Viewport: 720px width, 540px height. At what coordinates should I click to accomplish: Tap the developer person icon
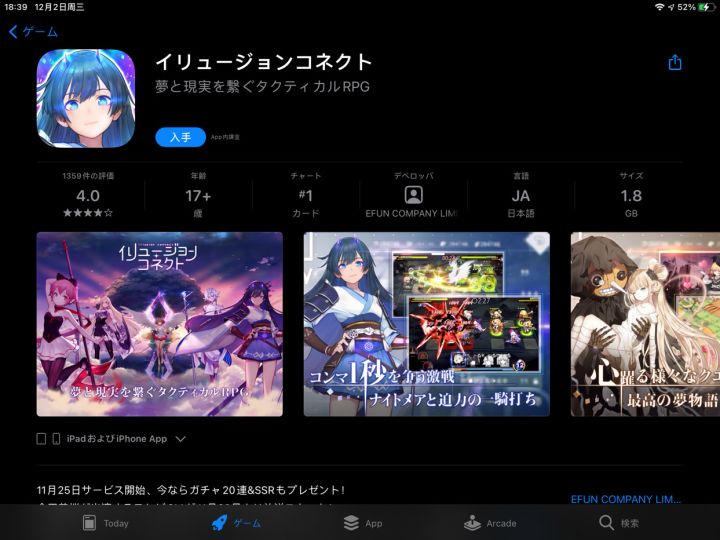click(x=413, y=195)
